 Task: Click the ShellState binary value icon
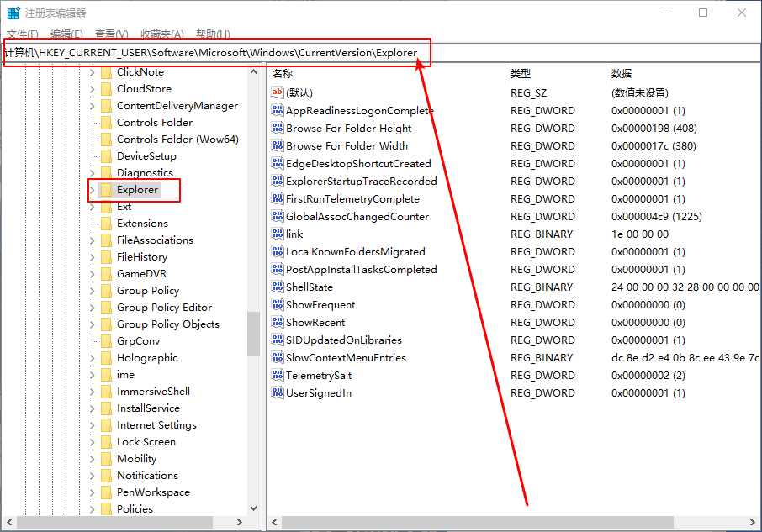coord(278,287)
